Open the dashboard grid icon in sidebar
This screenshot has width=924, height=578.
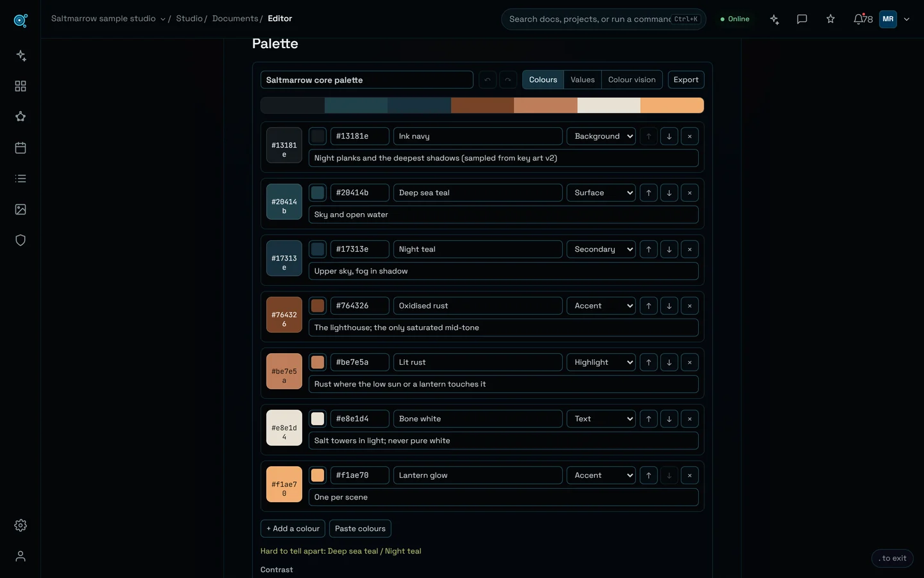(21, 86)
